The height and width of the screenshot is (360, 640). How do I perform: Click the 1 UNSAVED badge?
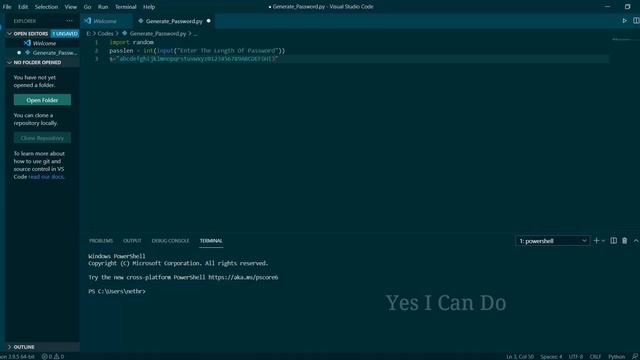(65, 33)
